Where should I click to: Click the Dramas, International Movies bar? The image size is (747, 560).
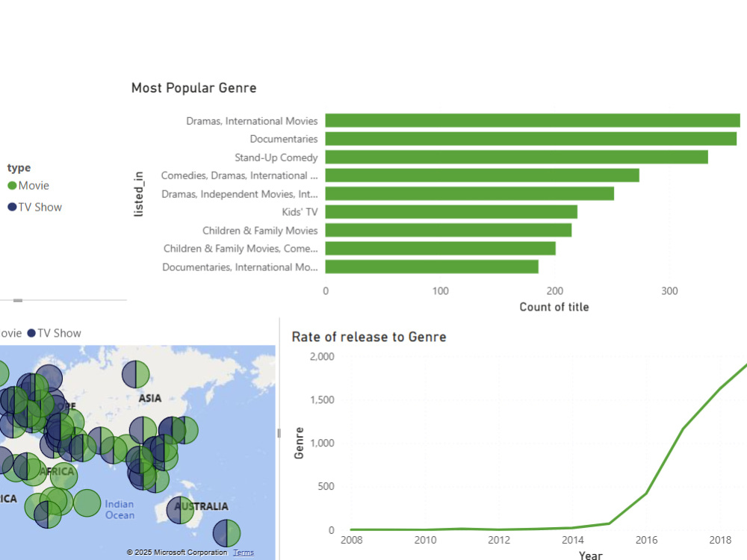(x=533, y=120)
